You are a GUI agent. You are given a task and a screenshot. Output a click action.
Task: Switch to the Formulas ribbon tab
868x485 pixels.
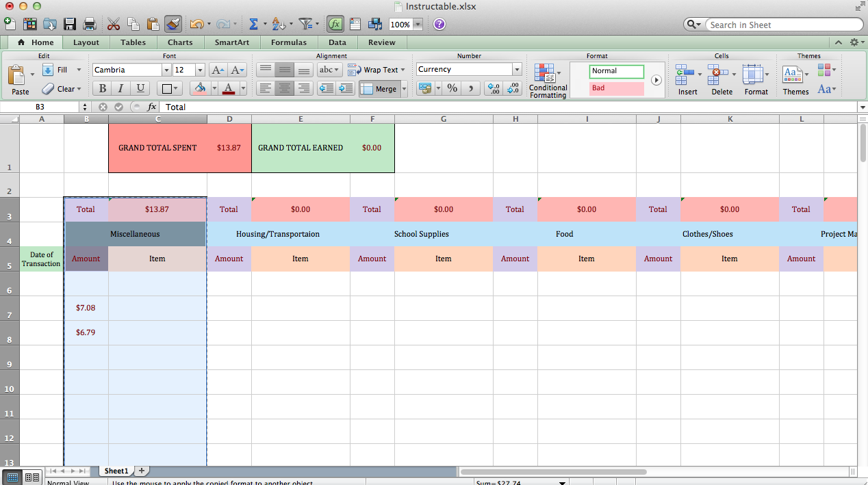[x=289, y=42]
